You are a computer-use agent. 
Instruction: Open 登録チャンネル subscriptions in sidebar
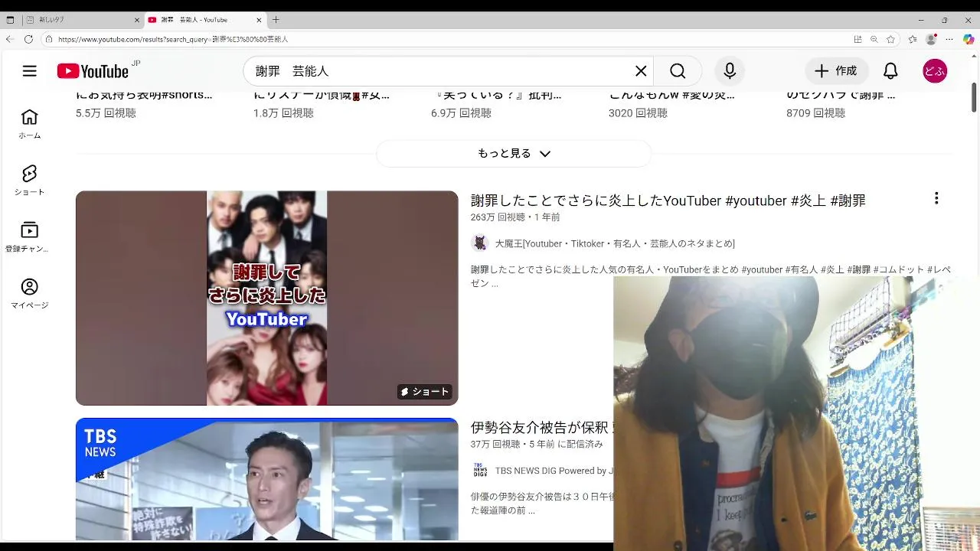pos(29,237)
